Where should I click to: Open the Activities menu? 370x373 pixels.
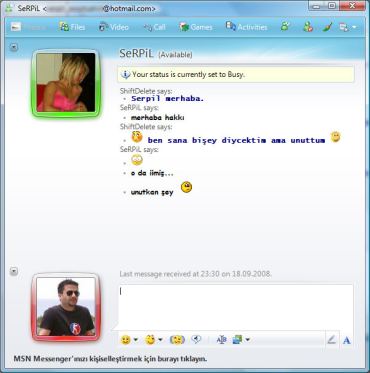pos(246,27)
